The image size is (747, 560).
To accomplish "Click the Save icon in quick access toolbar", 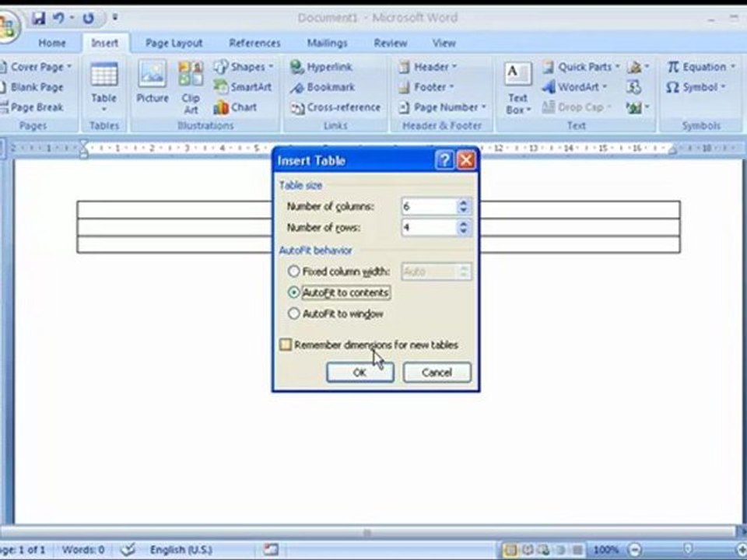I will (x=38, y=18).
